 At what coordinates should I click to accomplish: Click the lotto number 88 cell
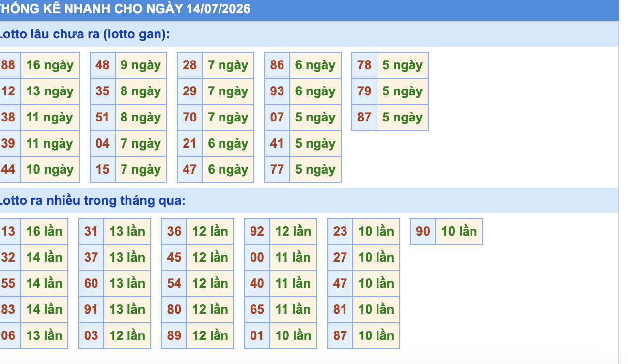tap(10, 65)
